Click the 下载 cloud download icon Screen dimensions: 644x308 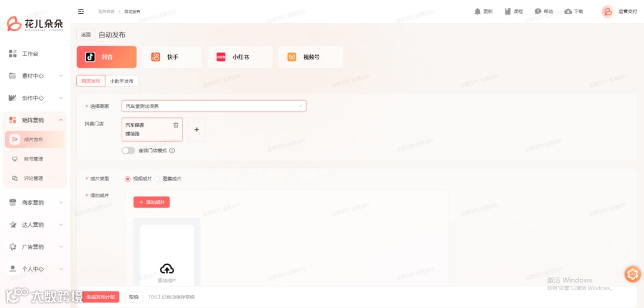(568, 11)
